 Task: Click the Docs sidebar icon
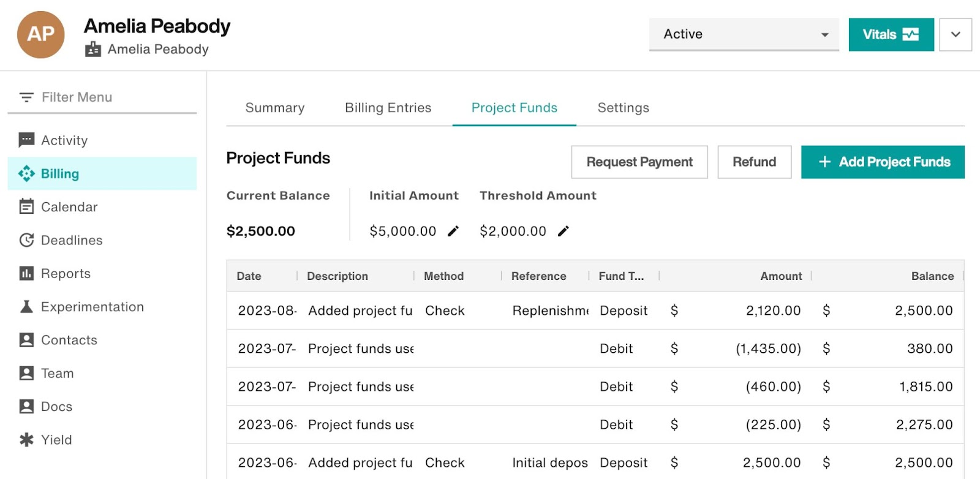[26, 406]
